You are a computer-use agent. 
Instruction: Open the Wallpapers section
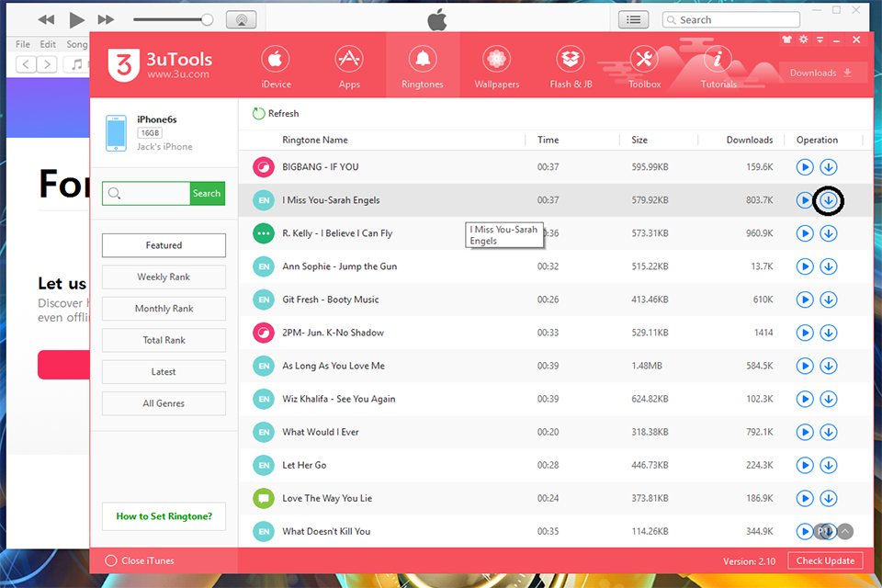497,67
